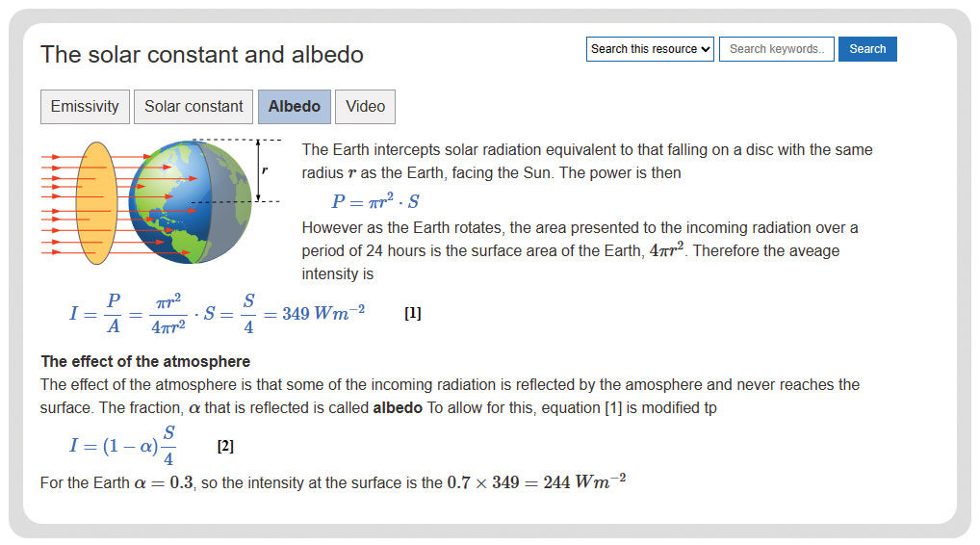Select the Albedo tab
The image size is (980, 545).
[295, 107]
